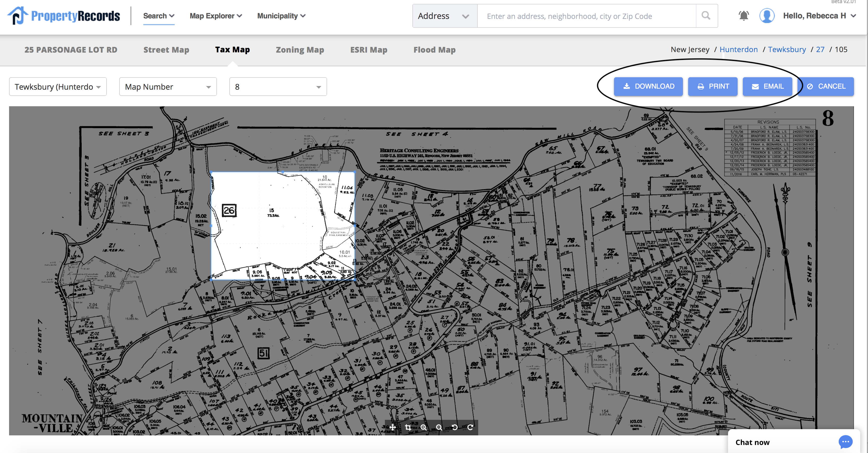This screenshot has height=453, width=868.
Task: Follow the Hunterdon breadcrumb link
Action: pyautogui.click(x=738, y=49)
